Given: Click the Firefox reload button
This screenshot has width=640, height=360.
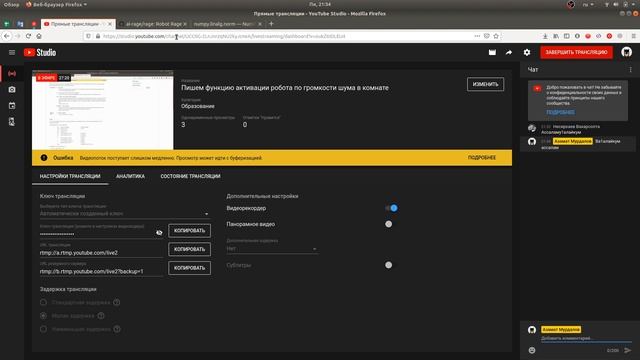Looking at the screenshot, I should (28, 36).
